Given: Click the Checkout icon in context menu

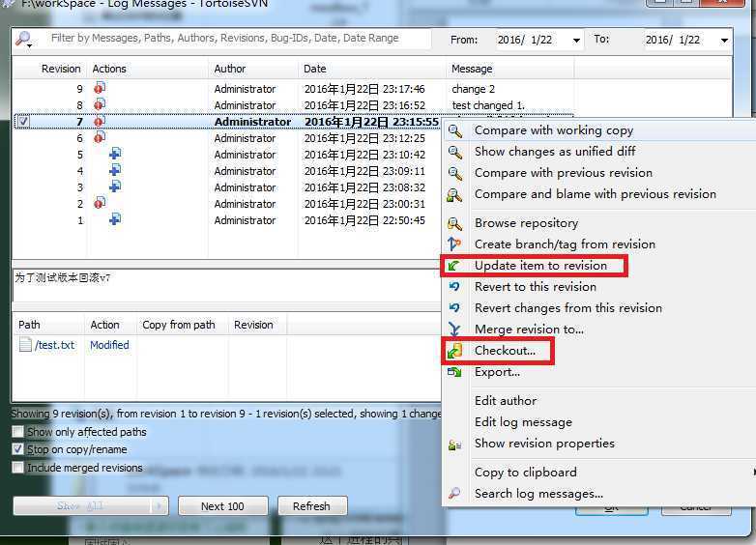Looking at the screenshot, I should click(x=454, y=351).
